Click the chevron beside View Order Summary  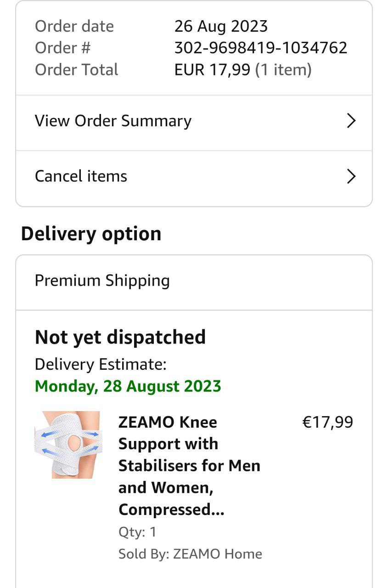tap(351, 121)
